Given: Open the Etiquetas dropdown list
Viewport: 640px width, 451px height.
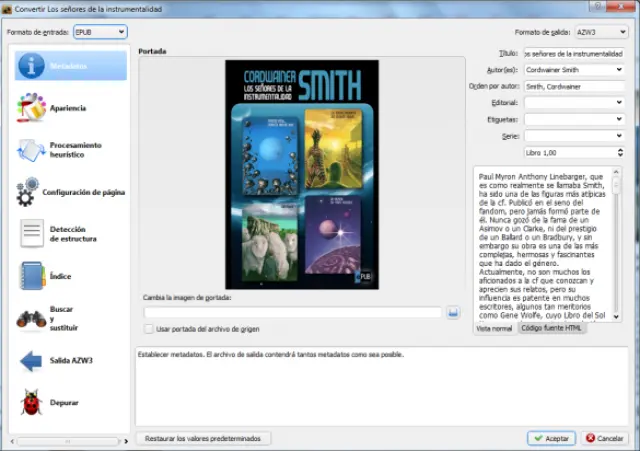Looking at the screenshot, I should (619, 119).
